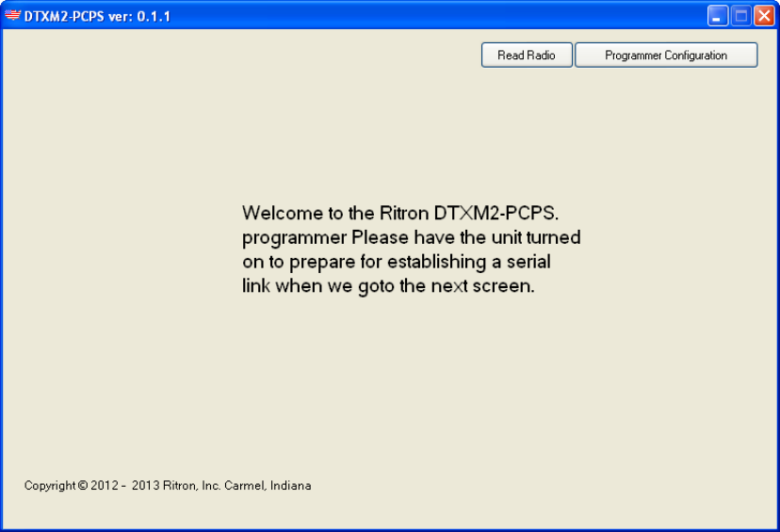Open Programmer Configuration

666,55
